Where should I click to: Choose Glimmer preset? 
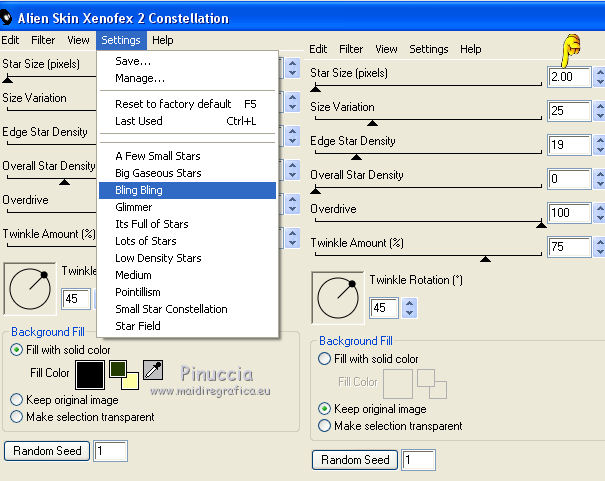(x=187, y=207)
